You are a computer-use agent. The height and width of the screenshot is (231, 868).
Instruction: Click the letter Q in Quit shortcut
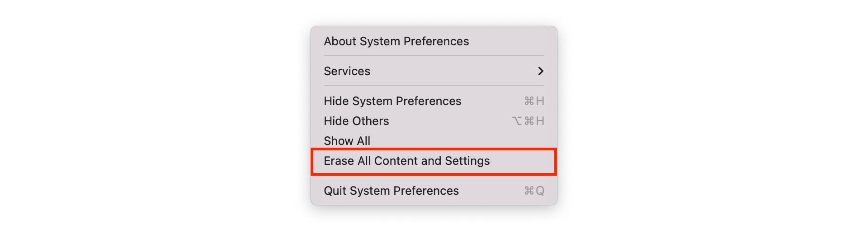point(540,191)
